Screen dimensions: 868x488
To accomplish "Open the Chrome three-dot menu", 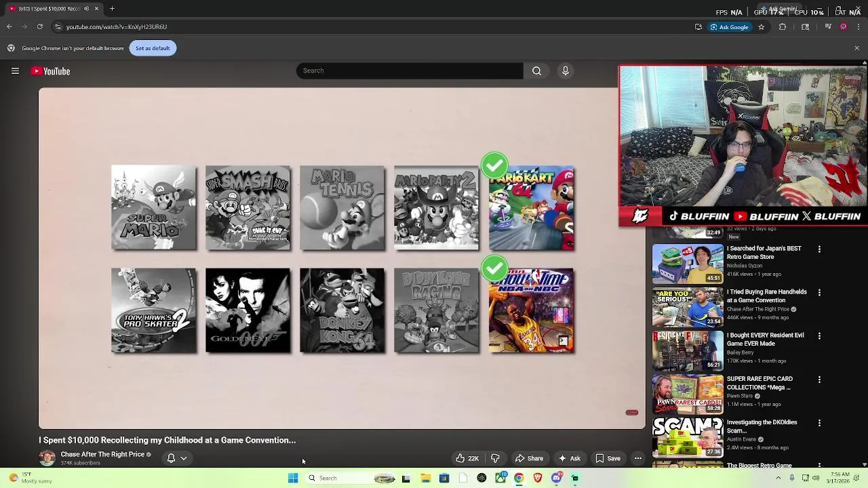I will pos(859,27).
